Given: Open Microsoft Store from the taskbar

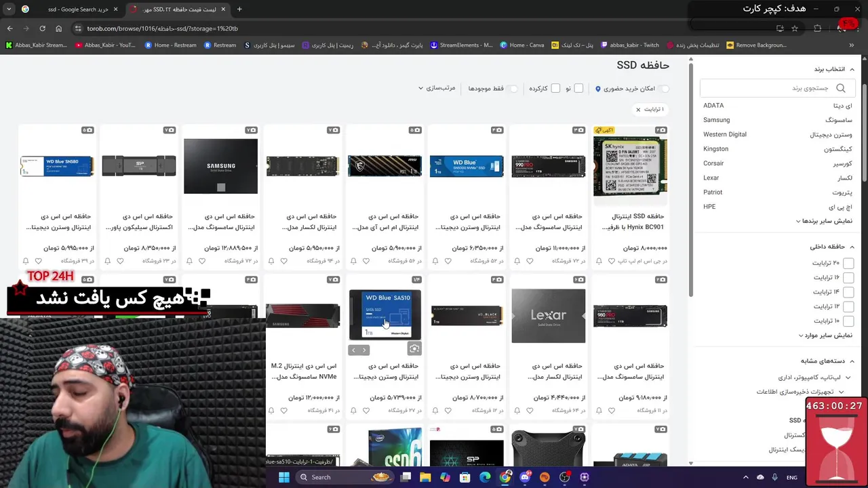Looking at the screenshot, I should click(465, 477).
